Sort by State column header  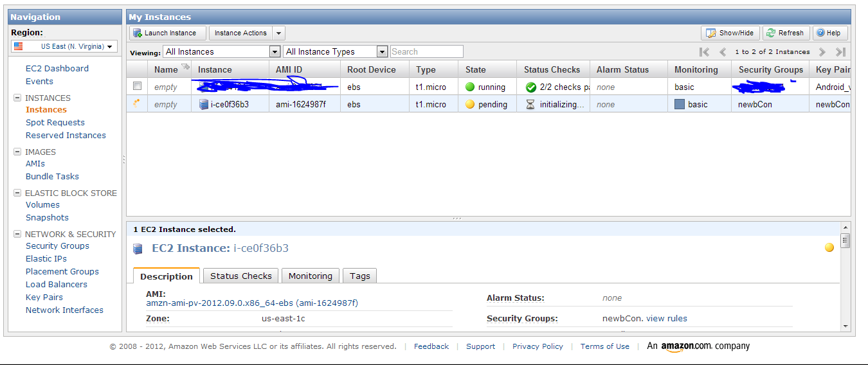point(487,69)
